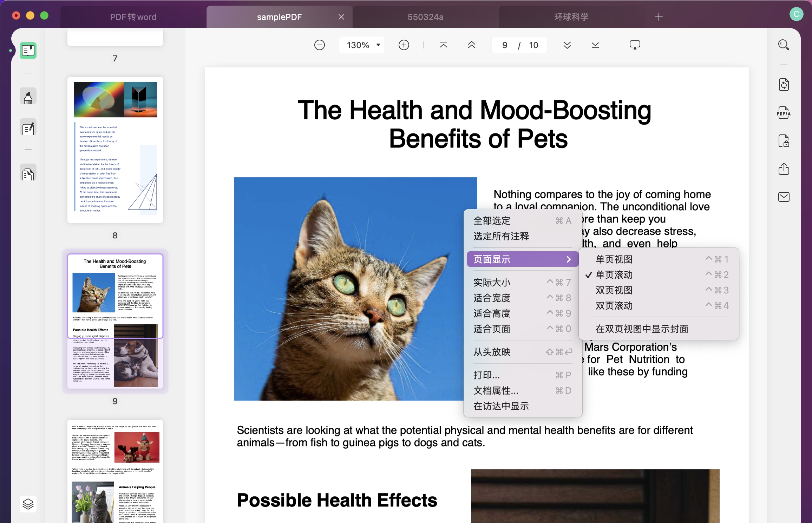Open page 8 thumbnail
812x523 pixels.
click(115, 150)
